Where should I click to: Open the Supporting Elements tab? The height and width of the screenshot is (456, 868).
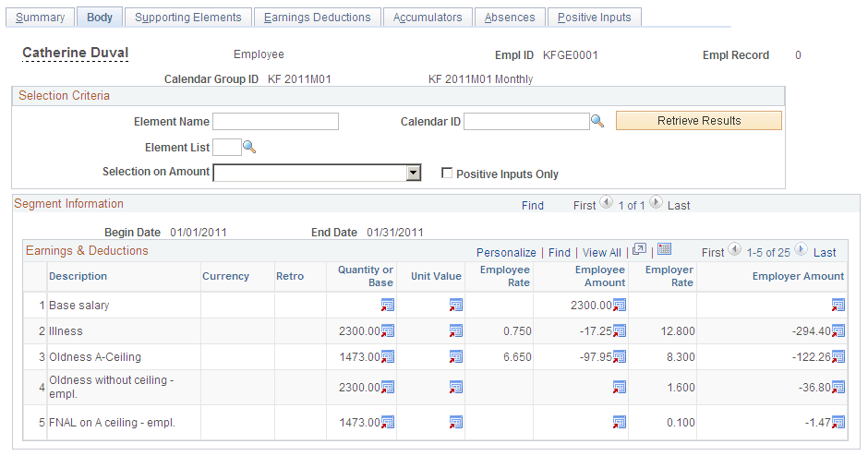188,18
